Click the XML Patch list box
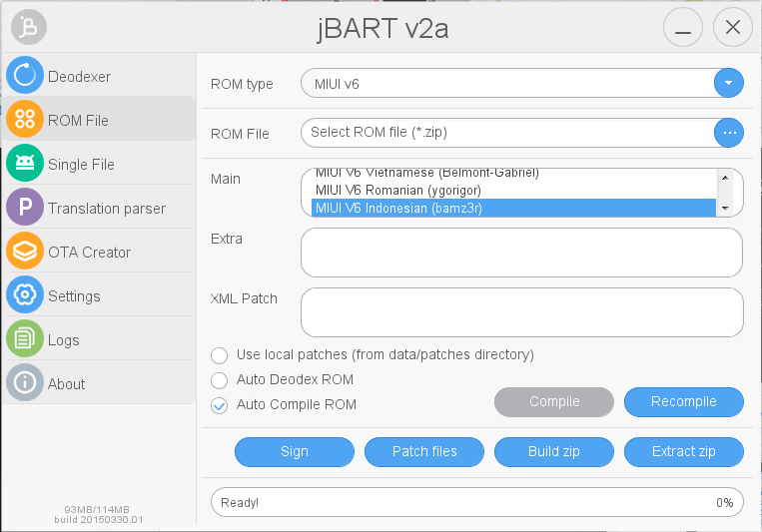The height and width of the screenshot is (532, 762). point(522,312)
